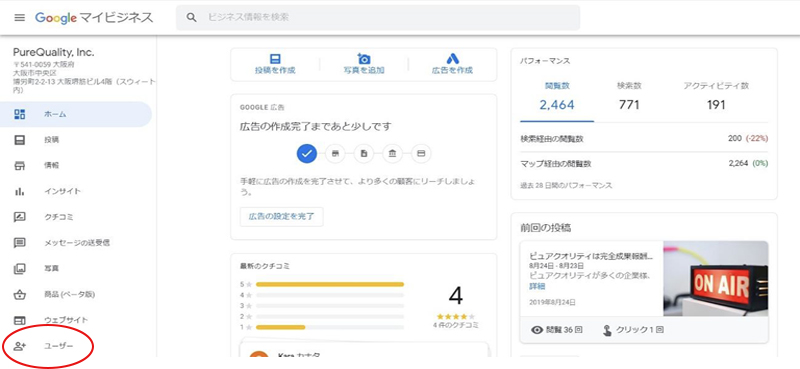Click the 5-star rating bar
Viewport: 800px width, 369px height.
point(330,284)
